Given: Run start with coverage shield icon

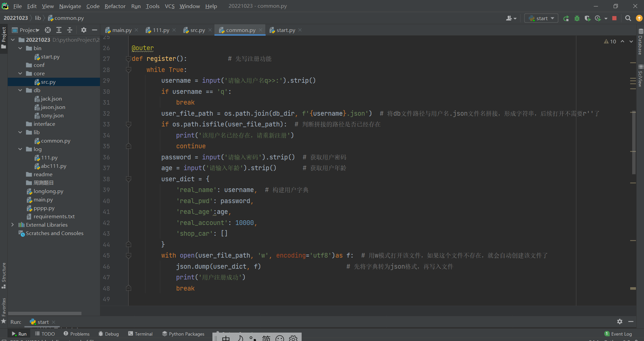Looking at the screenshot, I should click(x=587, y=18).
